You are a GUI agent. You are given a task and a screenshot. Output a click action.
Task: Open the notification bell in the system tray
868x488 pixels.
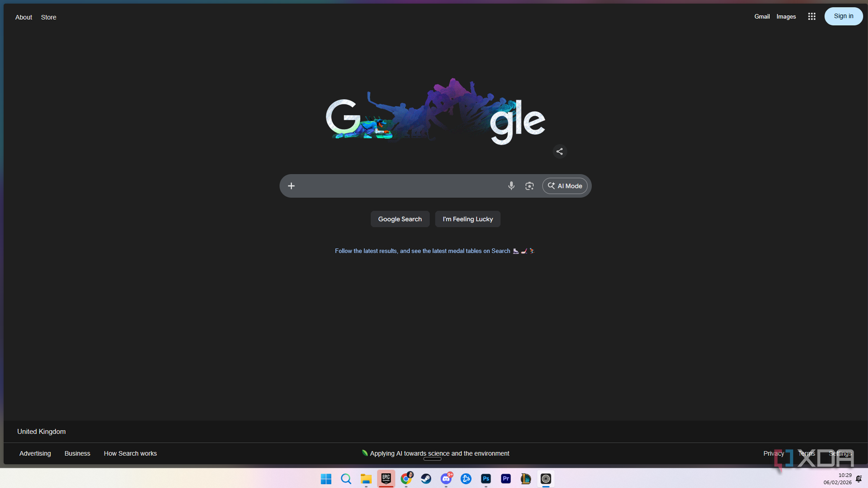tap(859, 479)
